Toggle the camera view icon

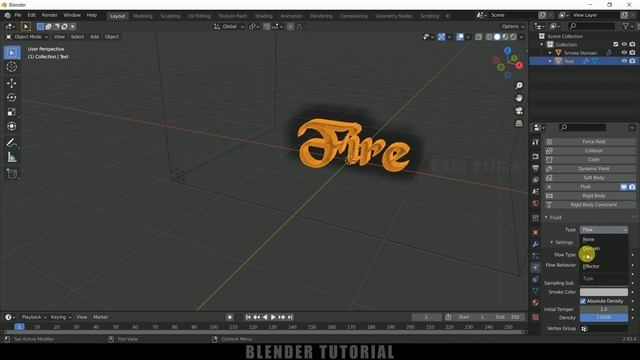coord(519,111)
